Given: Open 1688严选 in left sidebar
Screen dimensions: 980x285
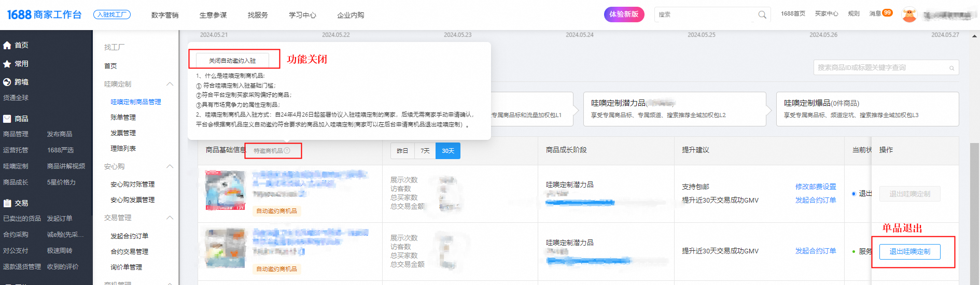Looking at the screenshot, I should pyautogui.click(x=60, y=150).
